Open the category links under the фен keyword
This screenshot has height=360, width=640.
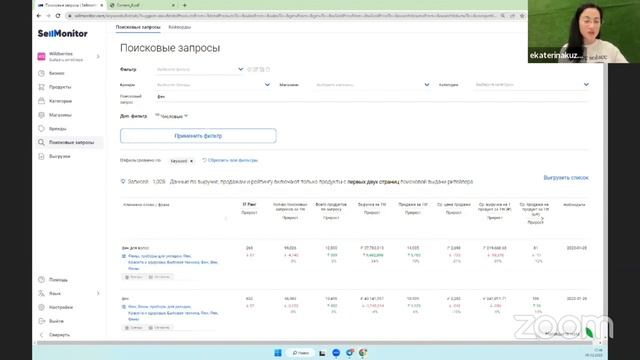(x=173, y=313)
